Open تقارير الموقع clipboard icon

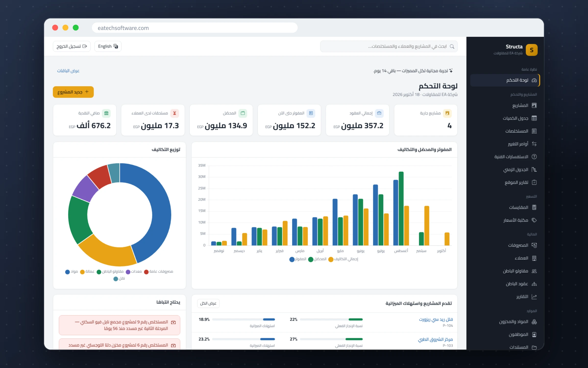(x=534, y=182)
